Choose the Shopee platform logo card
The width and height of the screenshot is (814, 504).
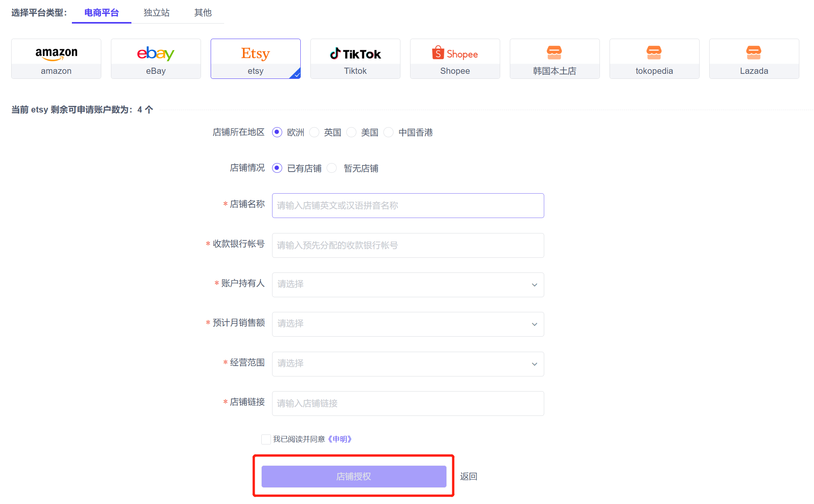[455, 58]
